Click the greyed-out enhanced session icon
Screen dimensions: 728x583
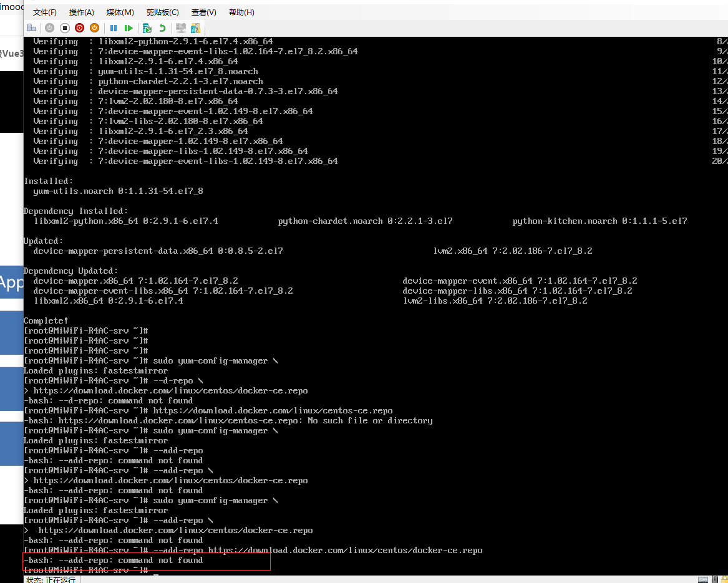(x=181, y=28)
